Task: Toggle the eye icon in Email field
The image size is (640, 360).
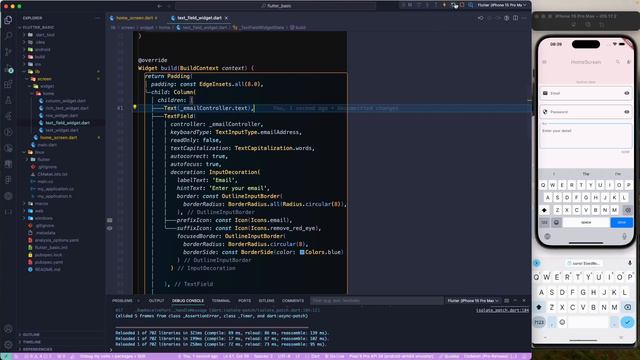Action: [x=627, y=93]
